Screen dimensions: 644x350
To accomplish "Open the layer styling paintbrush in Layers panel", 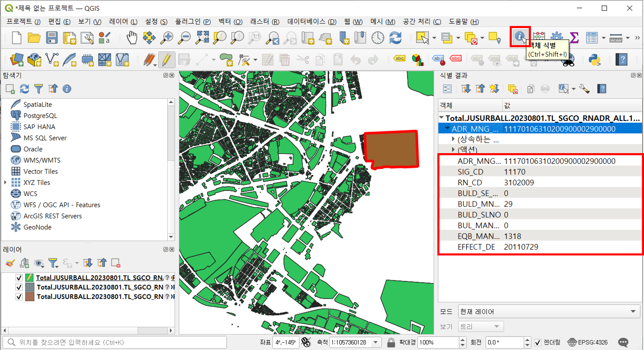I will coord(10,263).
